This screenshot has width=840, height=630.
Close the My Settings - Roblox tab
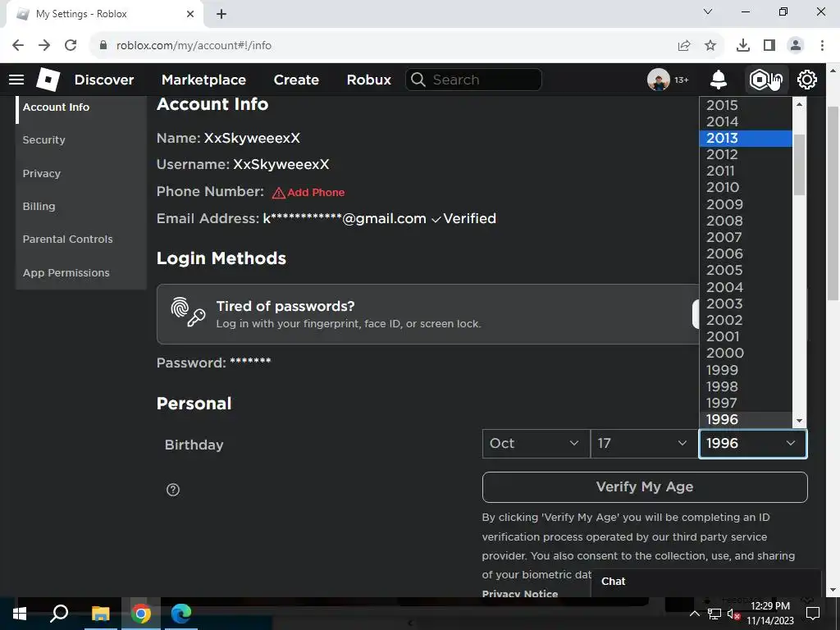[190, 14]
